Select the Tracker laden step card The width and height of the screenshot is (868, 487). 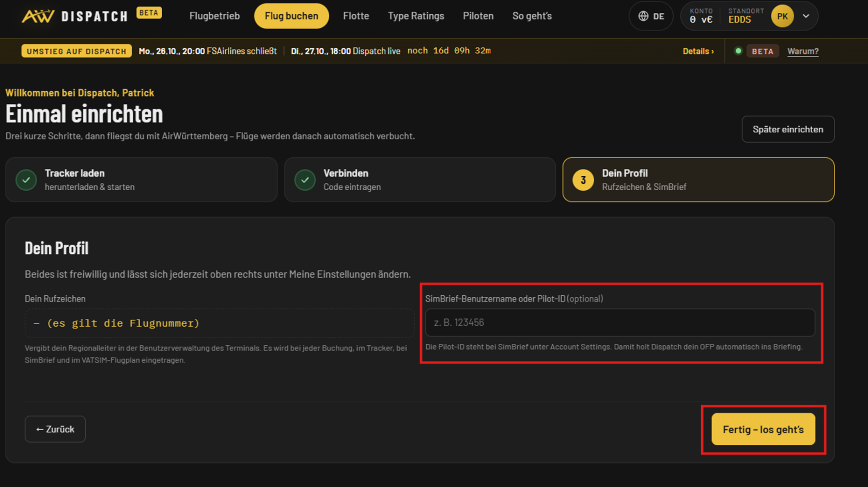(142, 180)
